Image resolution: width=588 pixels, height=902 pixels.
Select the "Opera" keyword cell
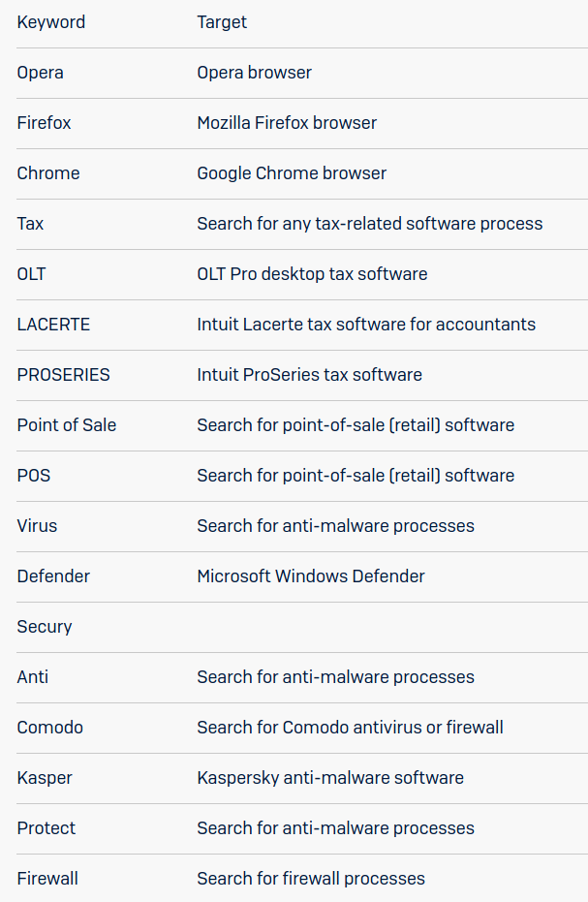coord(41,73)
